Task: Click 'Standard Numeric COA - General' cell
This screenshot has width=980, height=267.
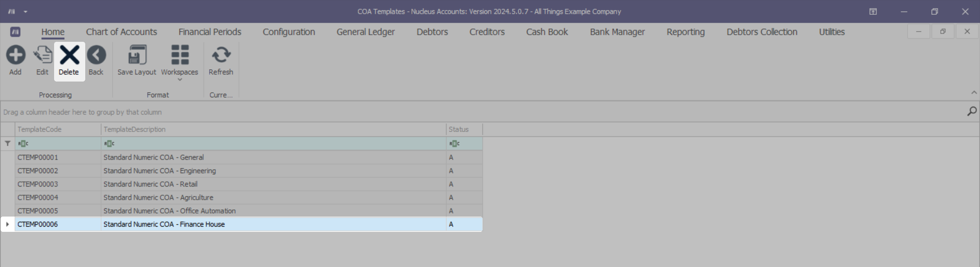Action: coord(273,157)
